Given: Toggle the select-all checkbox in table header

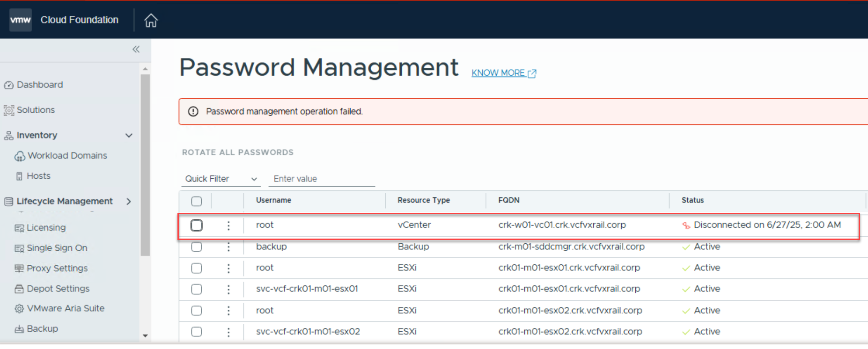Looking at the screenshot, I should [197, 201].
